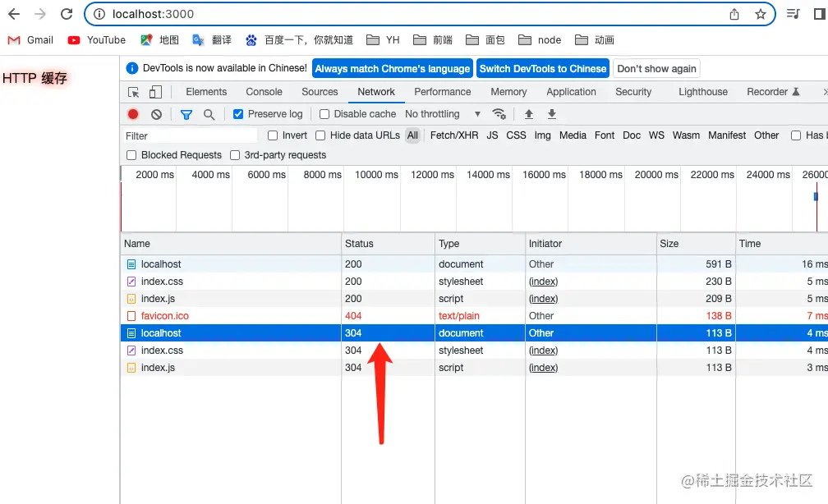Click the network overview timeline at 12000 ms
Image resolution: width=828 pixels, height=504 pixels.
[432, 175]
